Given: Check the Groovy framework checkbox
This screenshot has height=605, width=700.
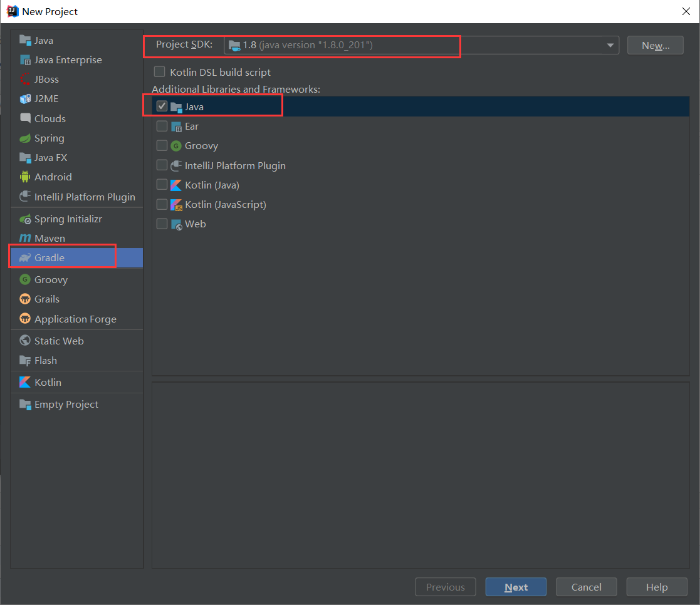Looking at the screenshot, I should click(162, 145).
